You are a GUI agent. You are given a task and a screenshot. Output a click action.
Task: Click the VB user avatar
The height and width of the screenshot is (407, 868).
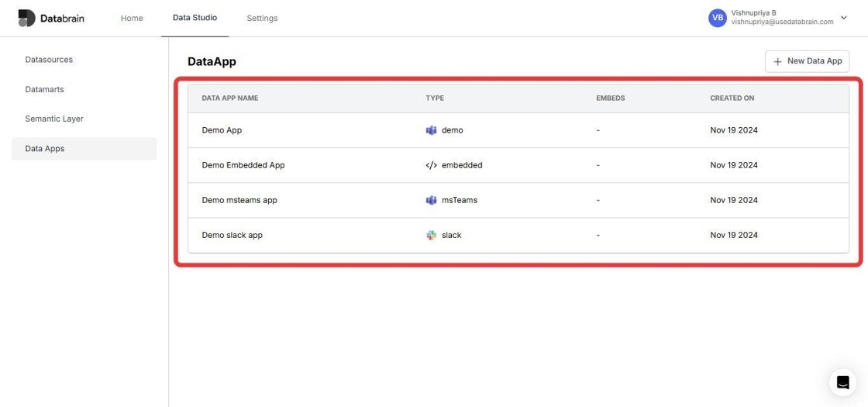(718, 18)
